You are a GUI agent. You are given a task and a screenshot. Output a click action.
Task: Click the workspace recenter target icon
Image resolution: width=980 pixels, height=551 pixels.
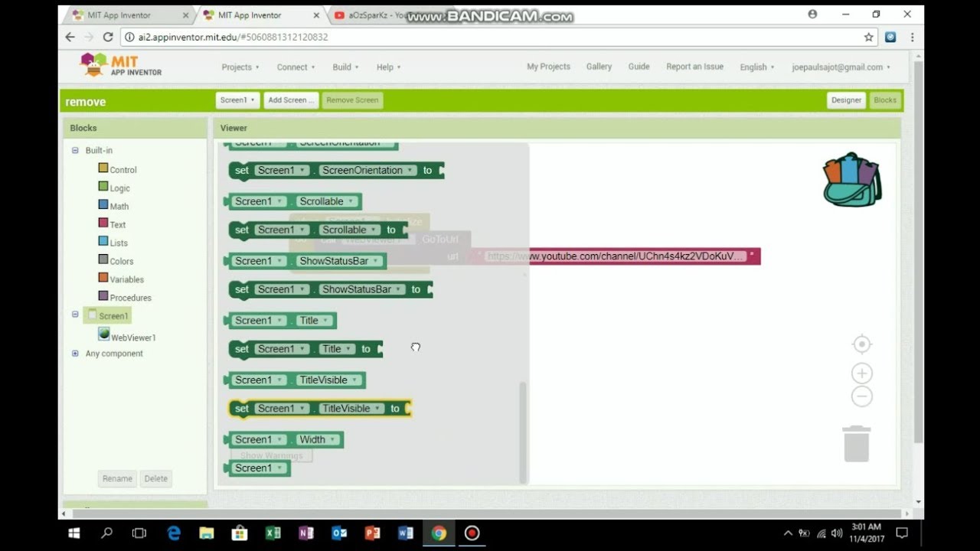coord(862,344)
